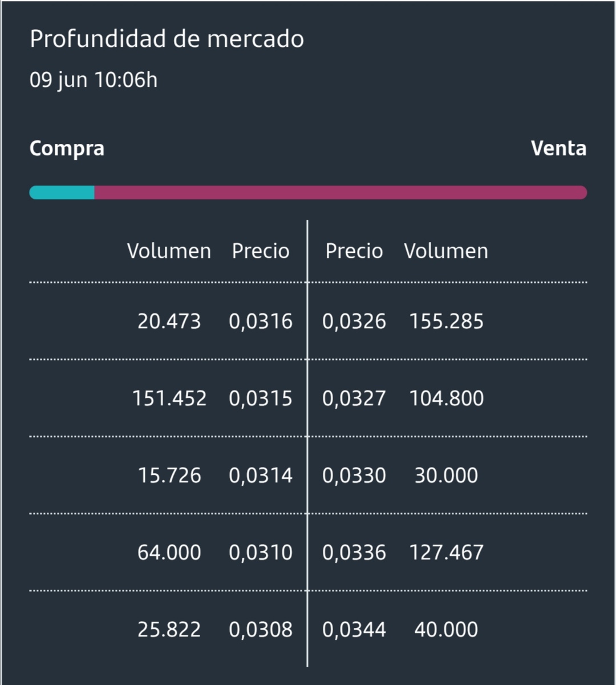Select the buy-side Volumen column header
This screenshot has width=616, height=685.
pyautogui.click(x=169, y=251)
